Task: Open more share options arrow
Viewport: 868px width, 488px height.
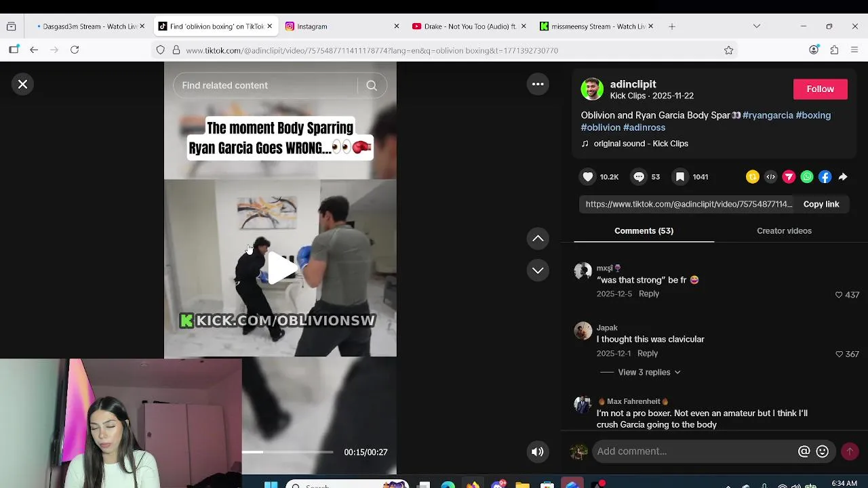Action: click(x=843, y=177)
